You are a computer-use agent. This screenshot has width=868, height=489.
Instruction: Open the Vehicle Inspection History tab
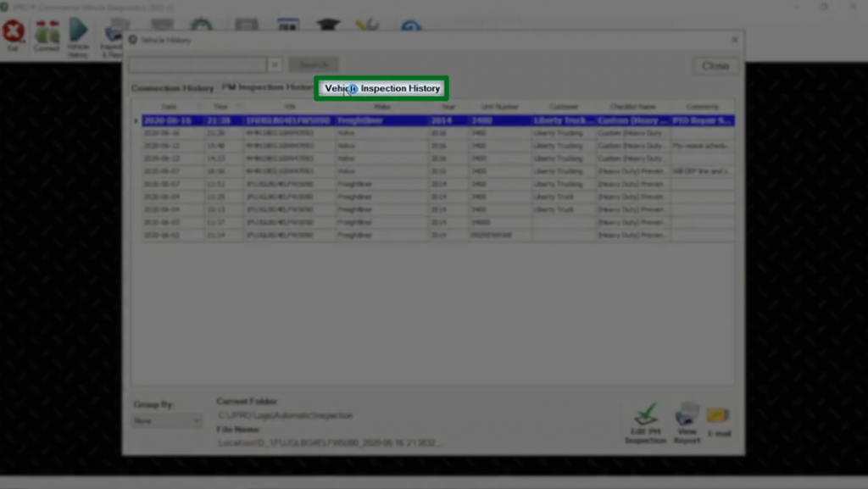(380, 87)
